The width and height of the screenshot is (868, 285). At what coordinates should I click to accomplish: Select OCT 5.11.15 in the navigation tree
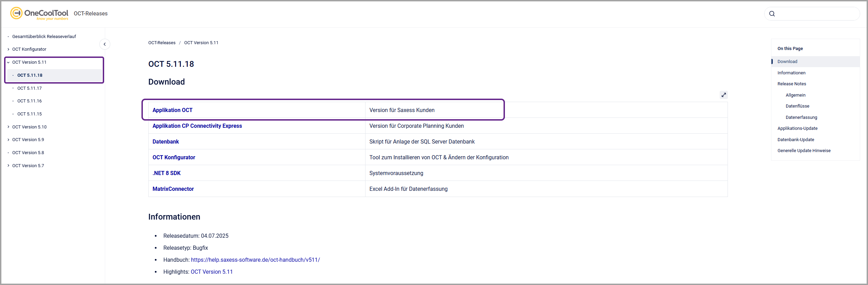pos(29,114)
